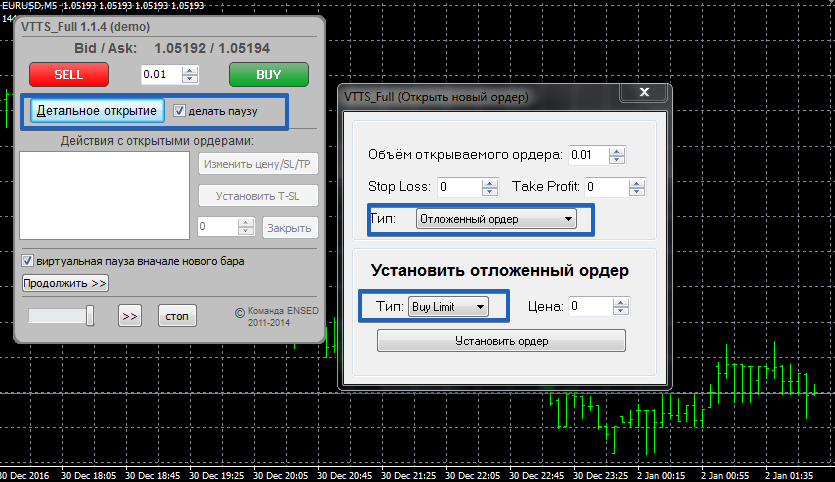Click the Продолжить >> button
The image size is (835, 482).
click(x=65, y=283)
